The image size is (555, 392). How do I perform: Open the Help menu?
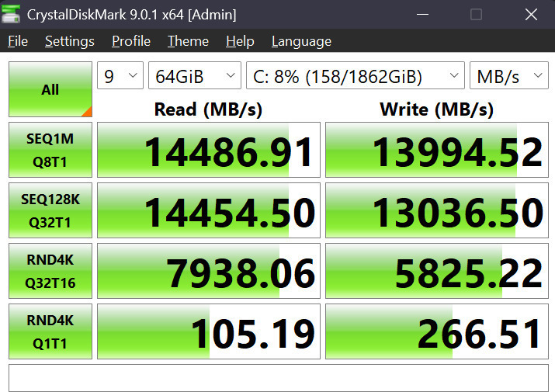[x=240, y=41]
